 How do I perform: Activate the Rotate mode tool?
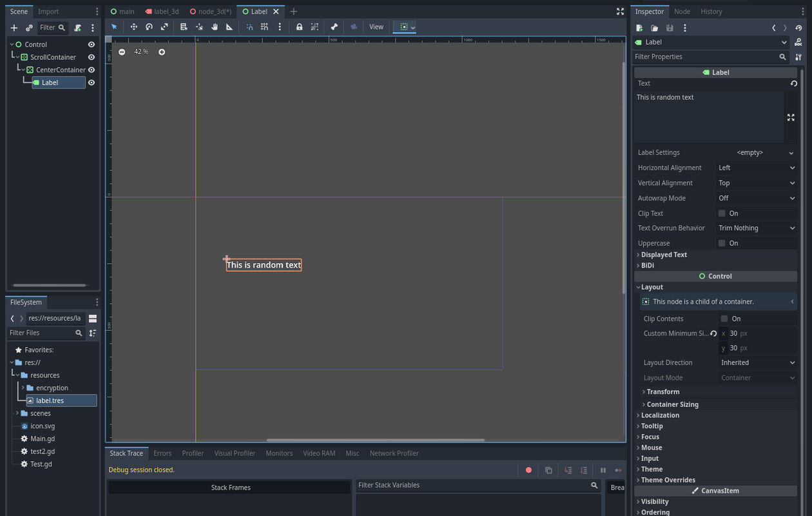(x=149, y=27)
